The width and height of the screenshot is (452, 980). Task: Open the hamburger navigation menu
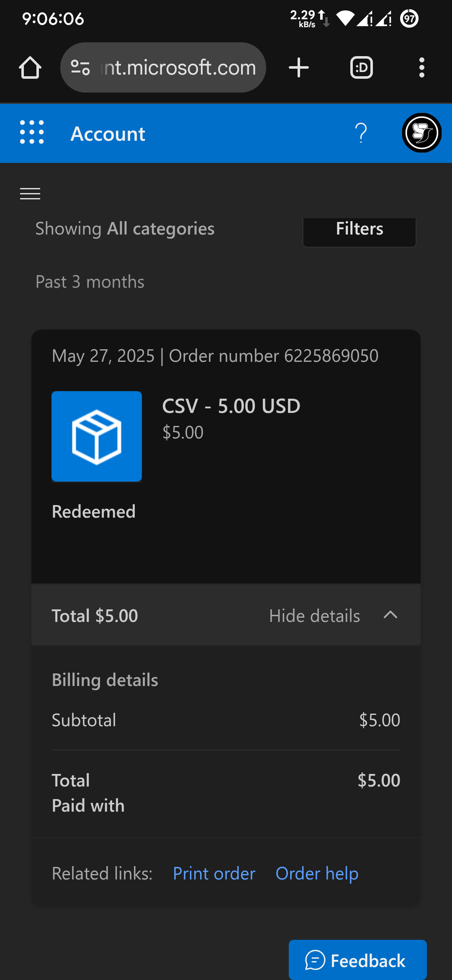pyautogui.click(x=30, y=193)
